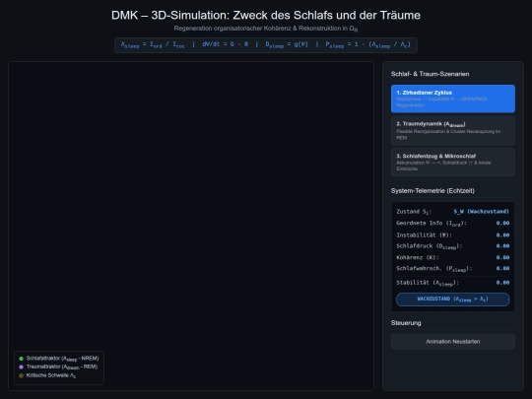
Task: Click the Instabilität value 0.00
Action: [x=502, y=234]
